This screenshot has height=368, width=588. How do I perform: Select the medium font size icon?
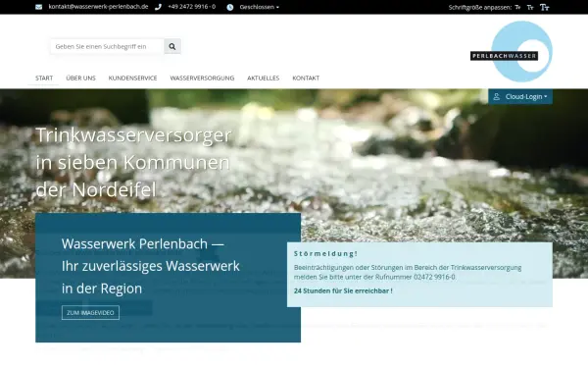pyautogui.click(x=530, y=7)
